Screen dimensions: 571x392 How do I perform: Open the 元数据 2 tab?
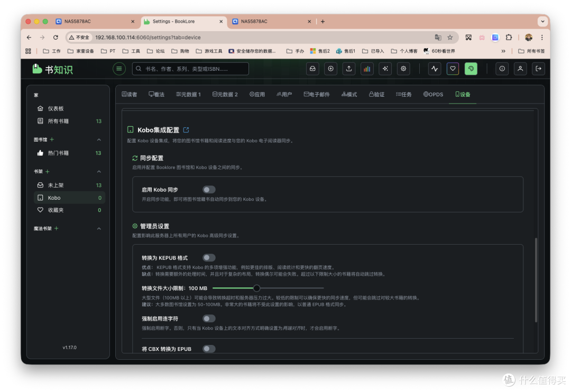(x=225, y=94)
